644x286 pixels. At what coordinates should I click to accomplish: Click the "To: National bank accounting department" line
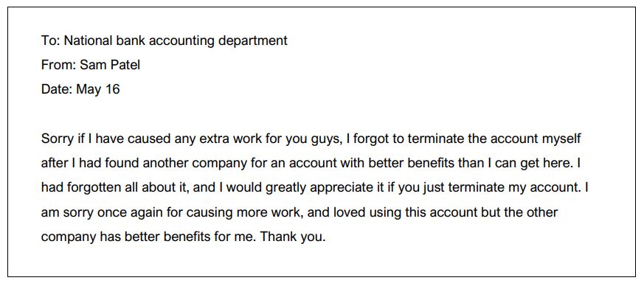coord(165,41)
